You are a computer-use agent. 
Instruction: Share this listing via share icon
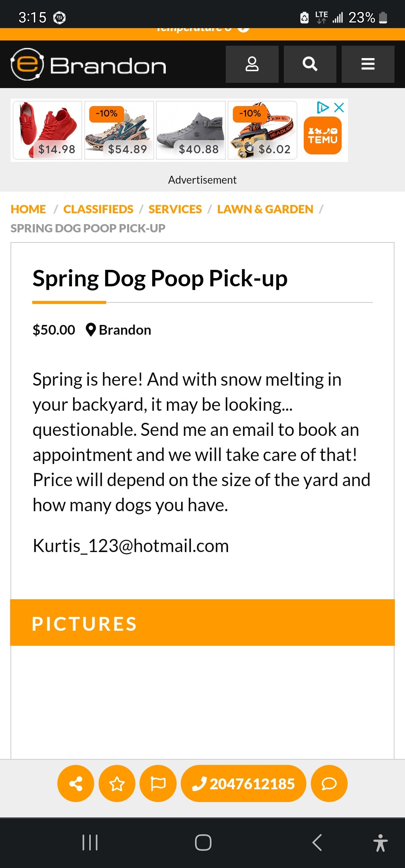76,783
